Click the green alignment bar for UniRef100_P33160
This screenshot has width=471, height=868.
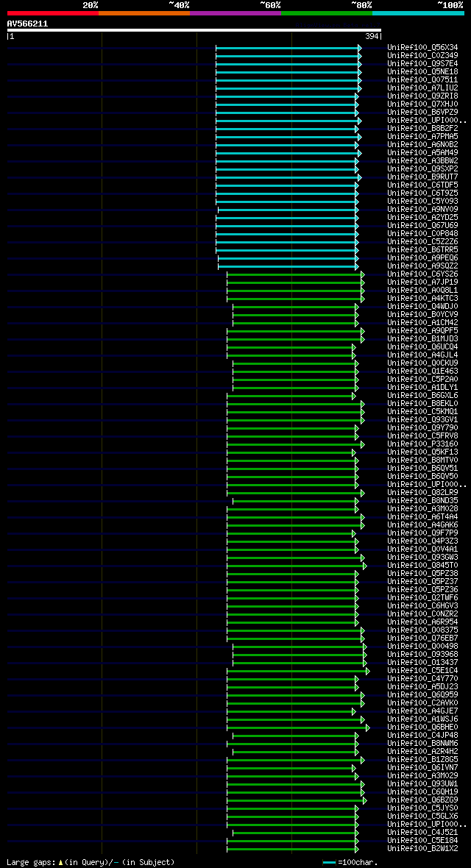pyautogui.click(x=296, y=444)
